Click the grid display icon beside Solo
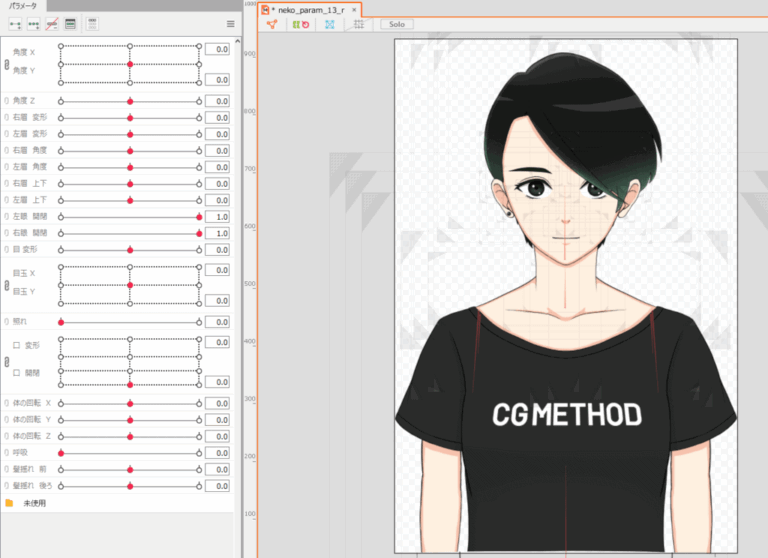 click(x=358, y=23)
